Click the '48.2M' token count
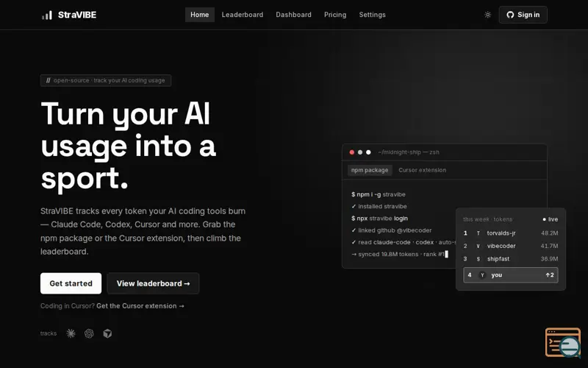This screenshot has height=368, width=588. (549, 233)
